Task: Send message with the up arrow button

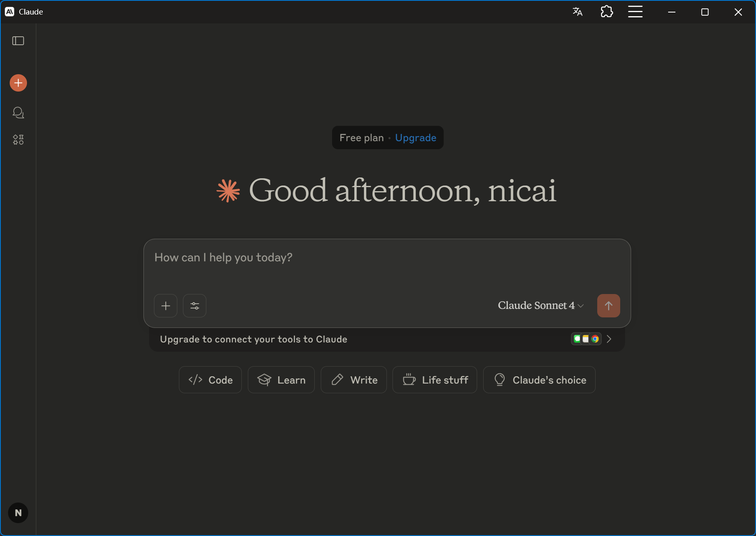Action: pos(609,306)
